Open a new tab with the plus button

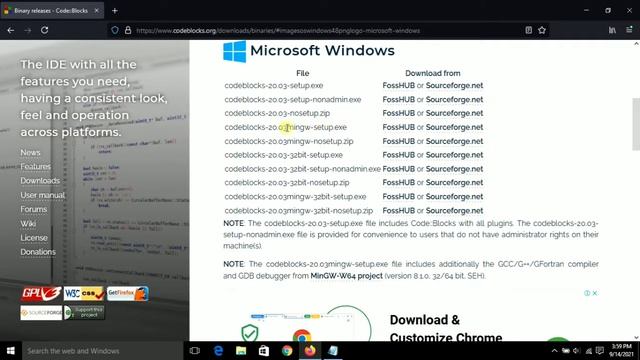115,11
